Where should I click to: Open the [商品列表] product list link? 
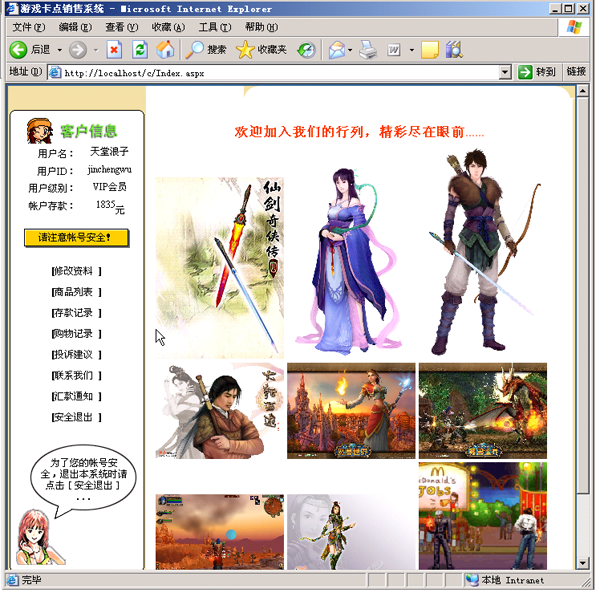76,292
